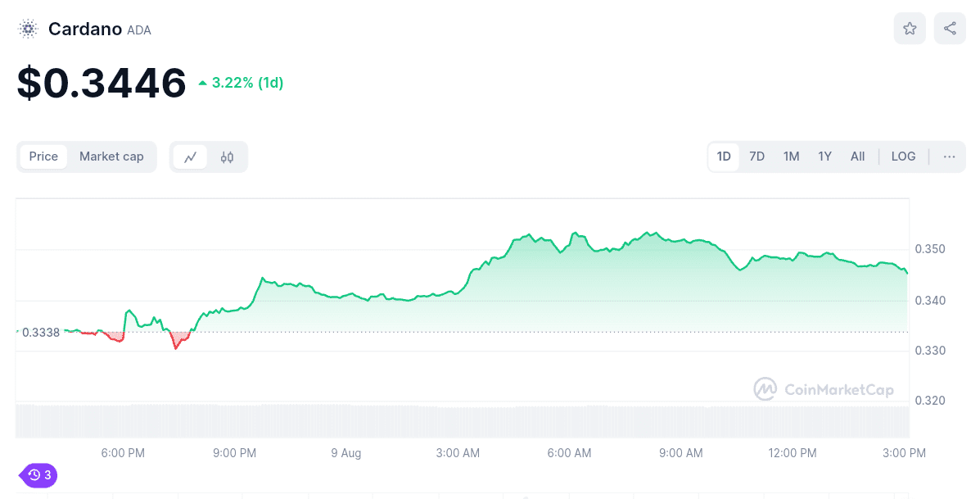980x499 pixels.
Task: Show the All time range
Action: pyautogui.click(x=857, y=157)
